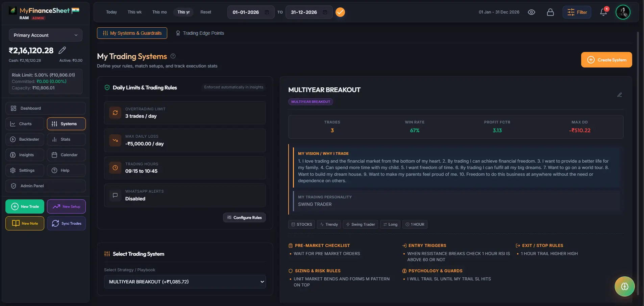Viewport: 644px width, 306px height.
Task: Open Calendar from sidebar
Action: [66, 155]
